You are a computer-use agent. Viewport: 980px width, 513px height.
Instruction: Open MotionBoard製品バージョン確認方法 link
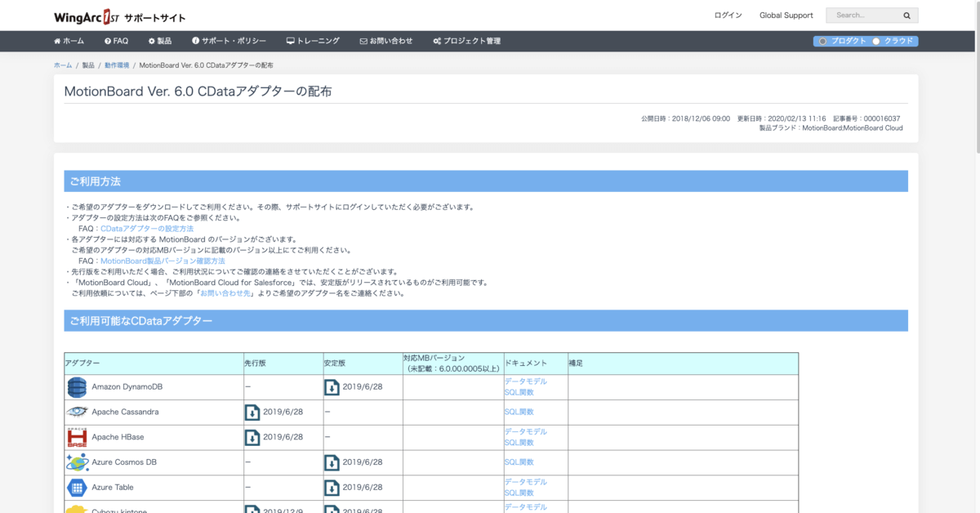(163, 261)
